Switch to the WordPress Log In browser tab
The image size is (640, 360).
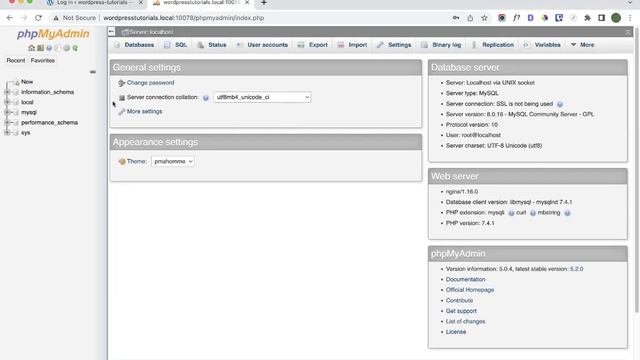(x=94, y=3)
